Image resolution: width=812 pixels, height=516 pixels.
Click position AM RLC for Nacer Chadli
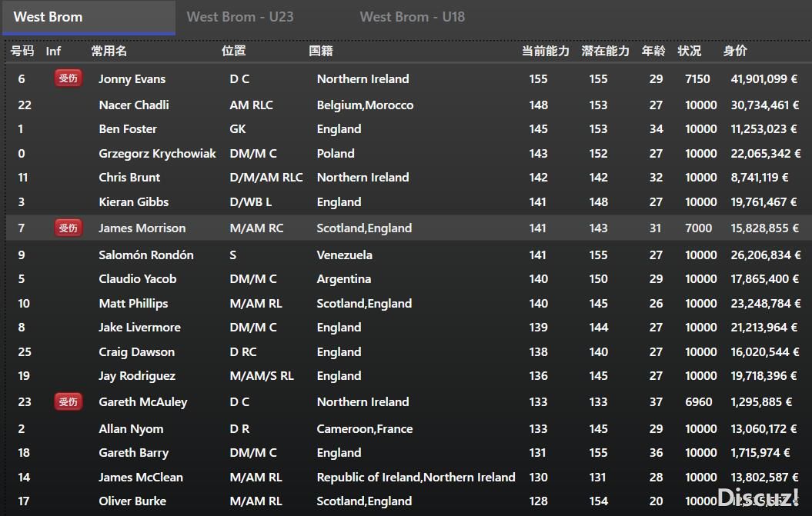251,105
